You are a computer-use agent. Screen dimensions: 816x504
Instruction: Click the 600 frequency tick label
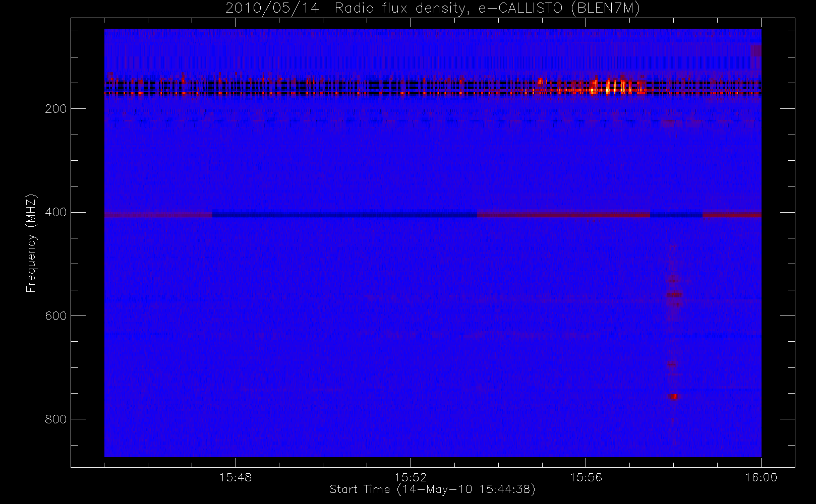tap(55, 316)
